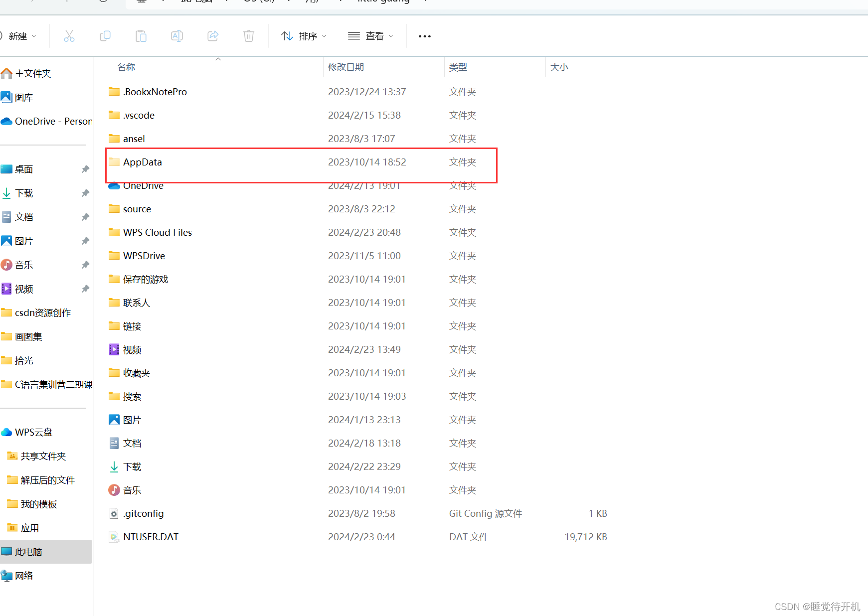The height and width of the screenshot is (616, 868).
Task: Select the 链接 folder
Action: coord(125,326)
